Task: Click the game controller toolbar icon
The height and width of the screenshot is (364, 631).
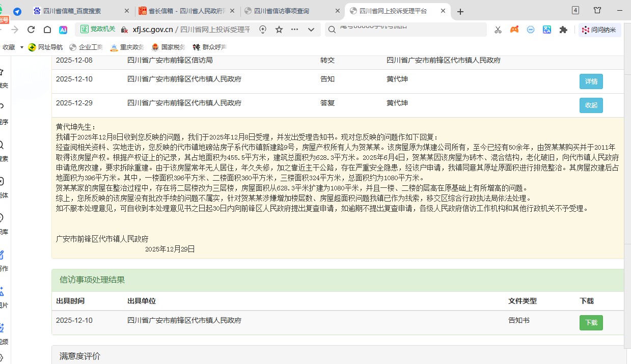Action: [514, 30]
